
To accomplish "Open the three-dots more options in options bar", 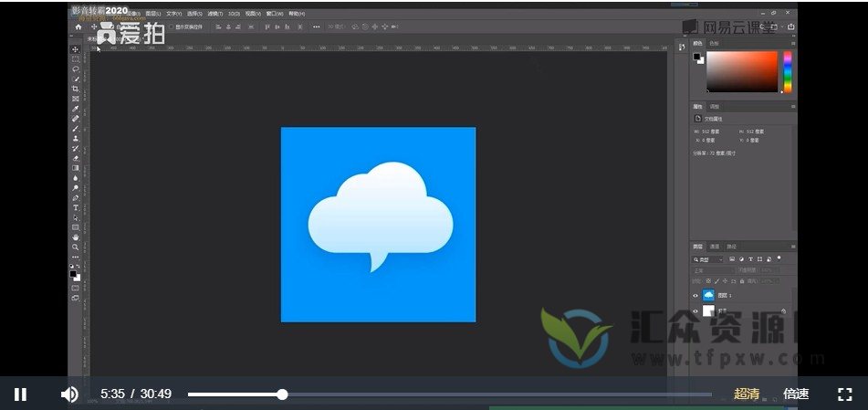I will [x=317, y=26].
